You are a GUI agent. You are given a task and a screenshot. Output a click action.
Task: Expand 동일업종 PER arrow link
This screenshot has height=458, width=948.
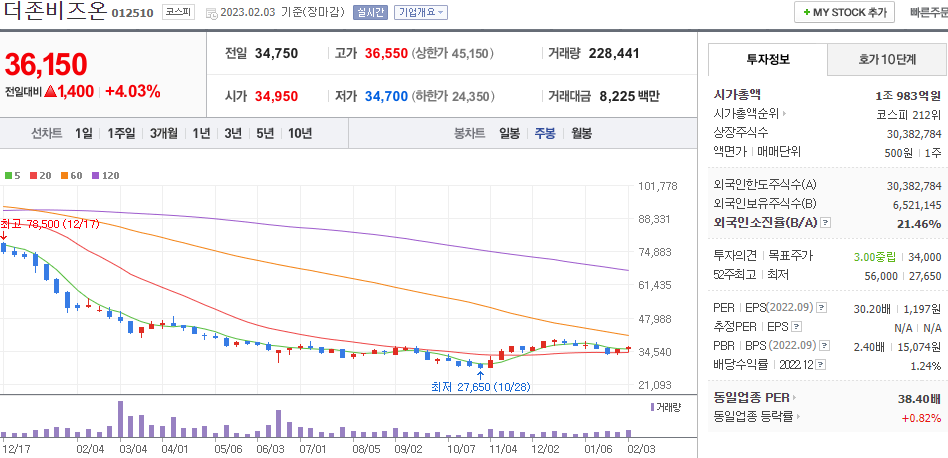coord(755,398)
